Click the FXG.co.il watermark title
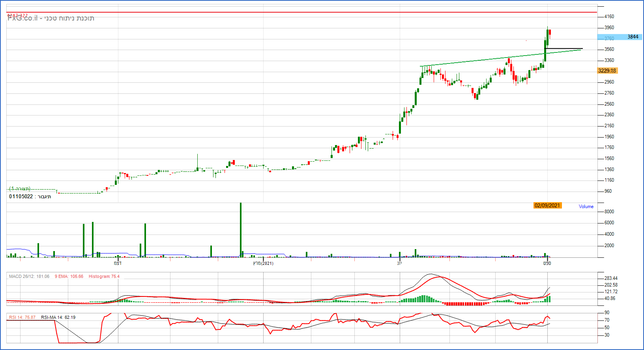The width and height of the screenshot is (644, 350). click(51, 18)
